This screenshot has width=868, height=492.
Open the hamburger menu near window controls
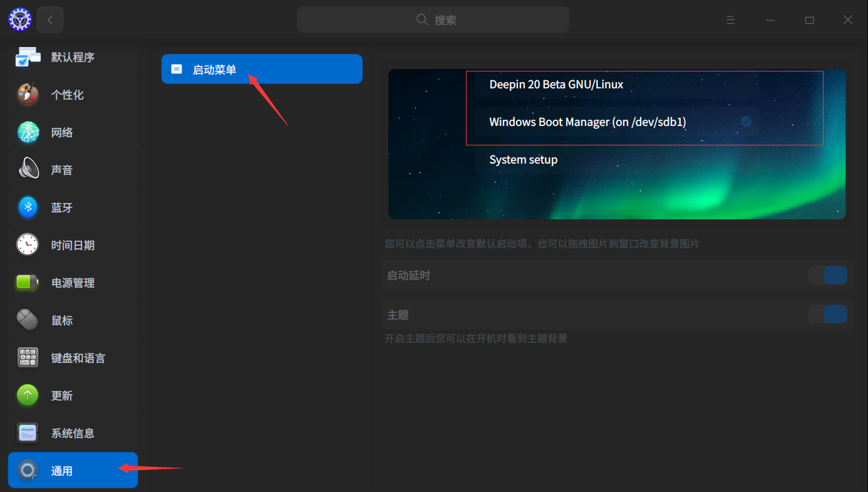pyautogui.click(x=731, y=19)
